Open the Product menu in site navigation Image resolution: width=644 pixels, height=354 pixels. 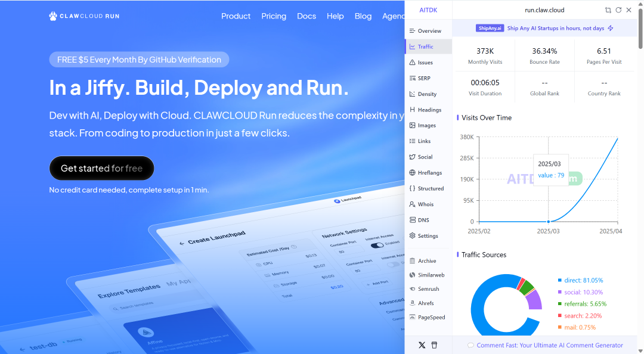tap(236, 16)
